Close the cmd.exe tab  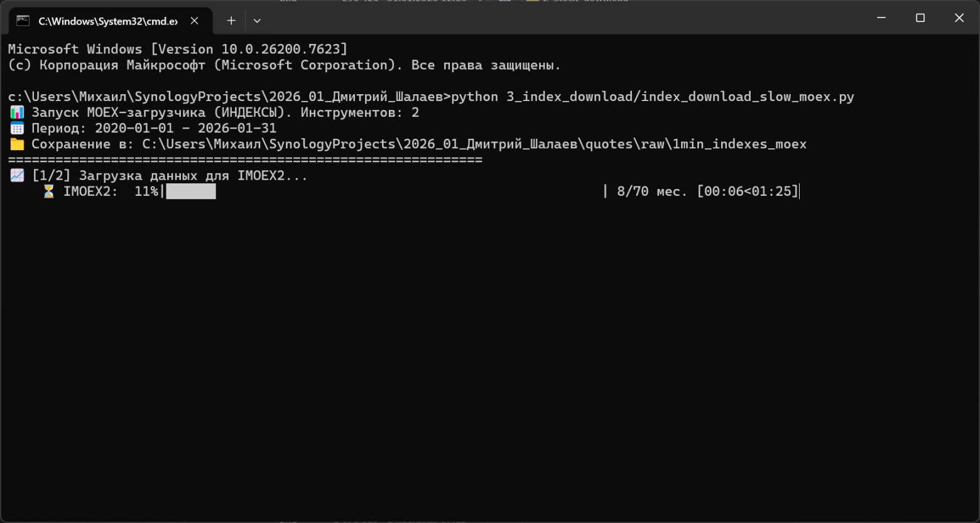[x=195, y=21]
